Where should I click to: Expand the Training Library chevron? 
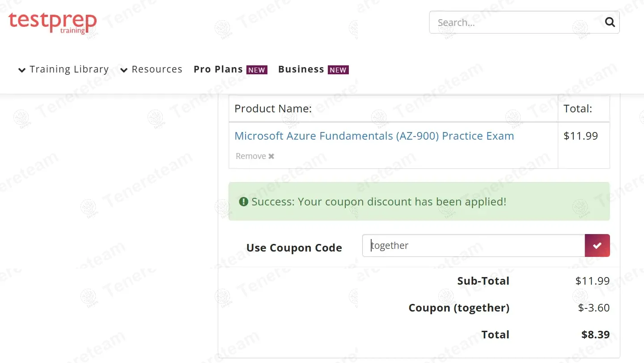[x=22, y=70]
